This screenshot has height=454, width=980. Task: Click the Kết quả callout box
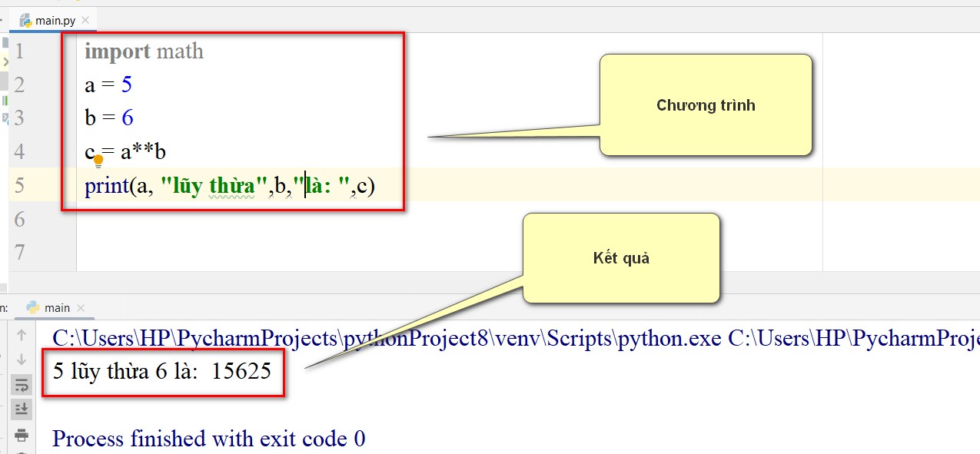tap(621, 258)
